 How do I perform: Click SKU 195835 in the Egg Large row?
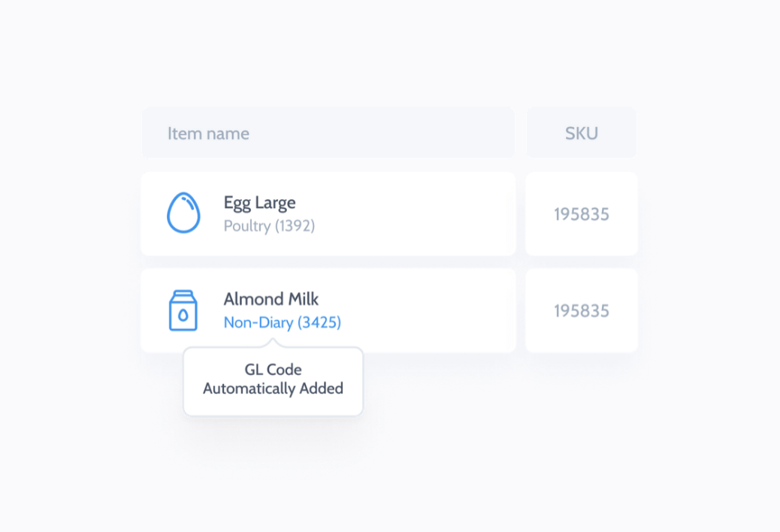coord(582,214)
